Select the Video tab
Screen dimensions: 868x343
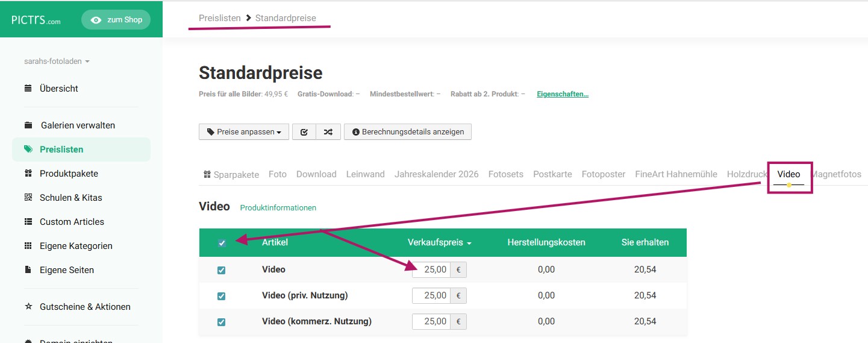coord(788,174)
